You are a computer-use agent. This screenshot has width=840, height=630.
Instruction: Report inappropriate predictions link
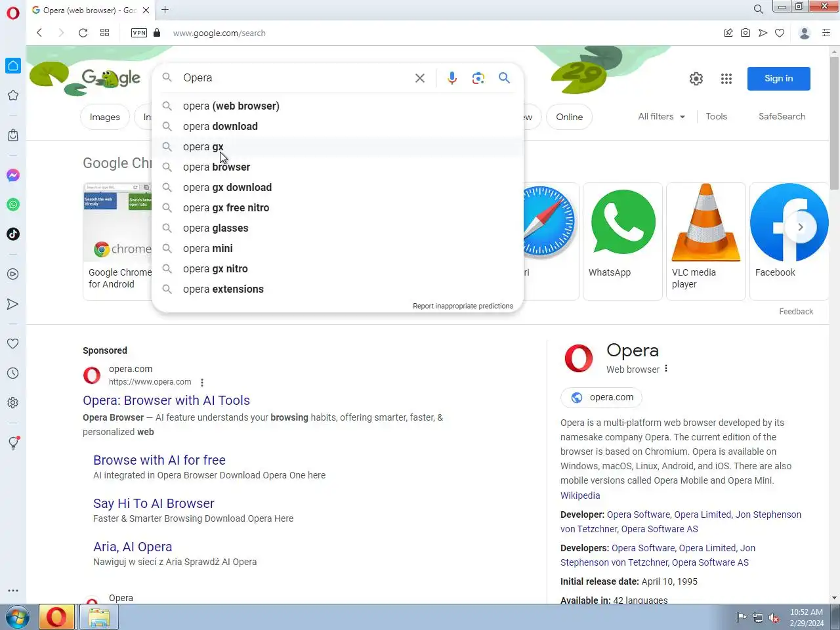click(463, 306)
